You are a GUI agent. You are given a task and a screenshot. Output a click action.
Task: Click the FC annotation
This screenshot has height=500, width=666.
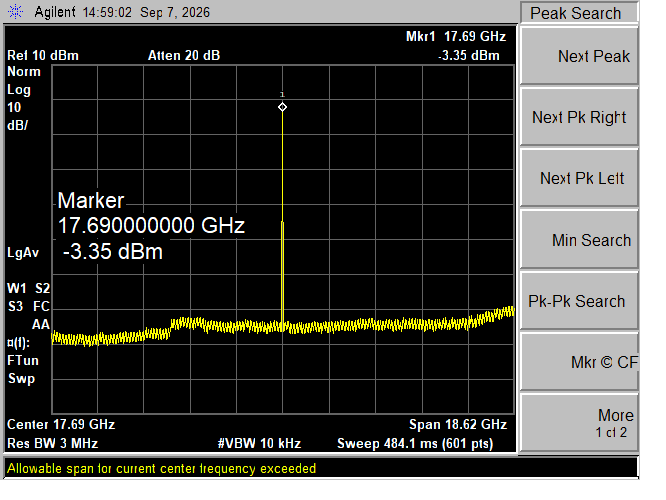tap(41, 306)
